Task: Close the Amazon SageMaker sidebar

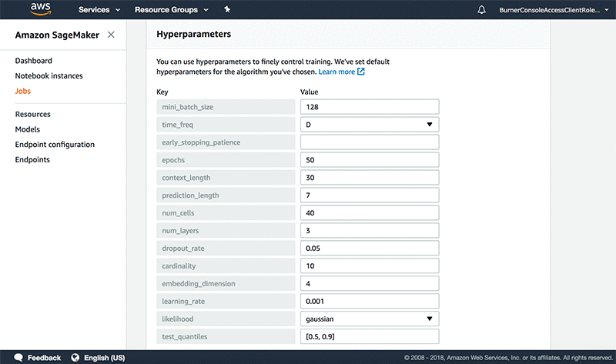Action: [111, 35]
